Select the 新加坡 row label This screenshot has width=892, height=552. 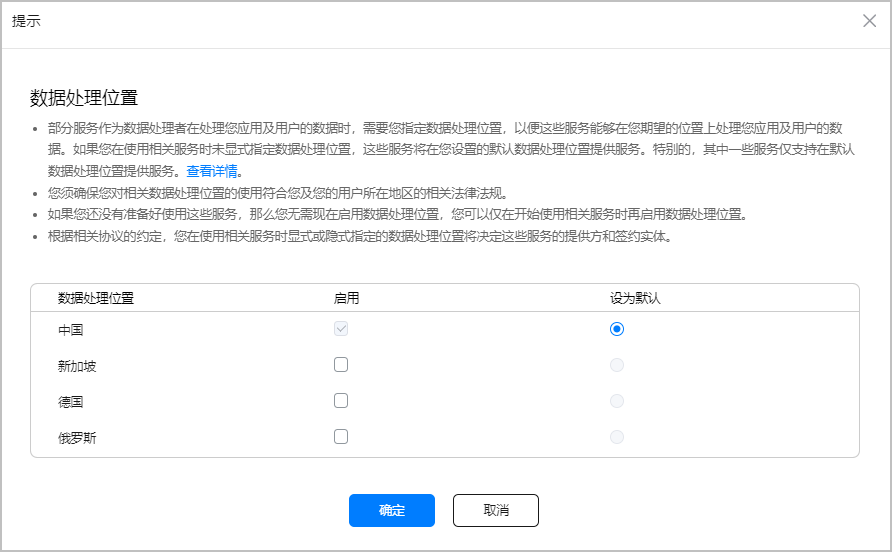[x=77, y=366]
